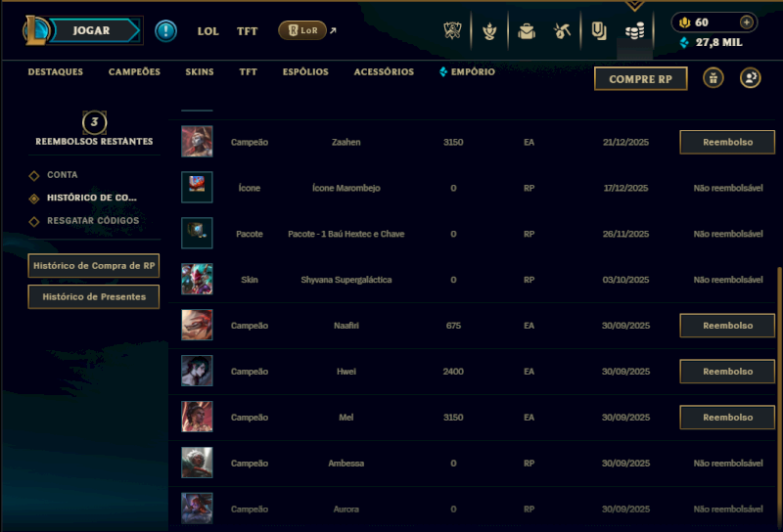Screen dimensions: 783x532
Task: Select CONTA in the sidebar
Action: (62, 175)
